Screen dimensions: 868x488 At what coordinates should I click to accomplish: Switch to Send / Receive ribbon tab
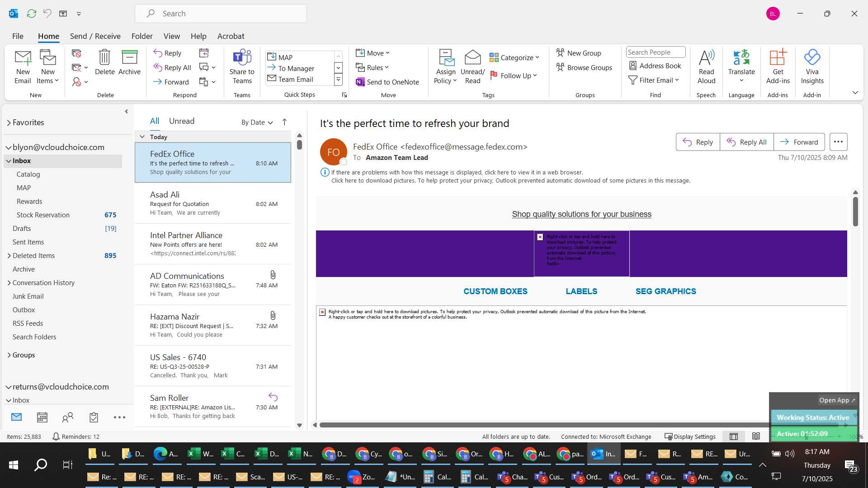pos(95,36)
